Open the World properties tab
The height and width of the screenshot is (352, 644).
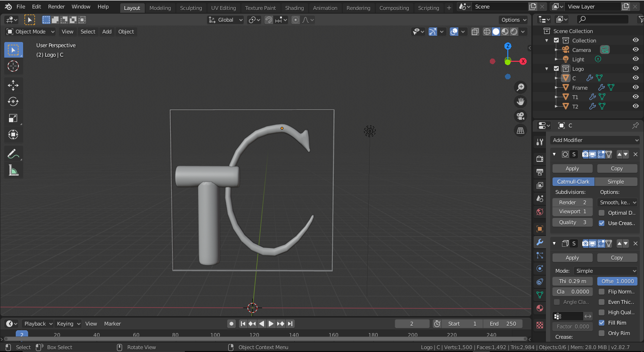pyautogui.click(x=540, y=212)
